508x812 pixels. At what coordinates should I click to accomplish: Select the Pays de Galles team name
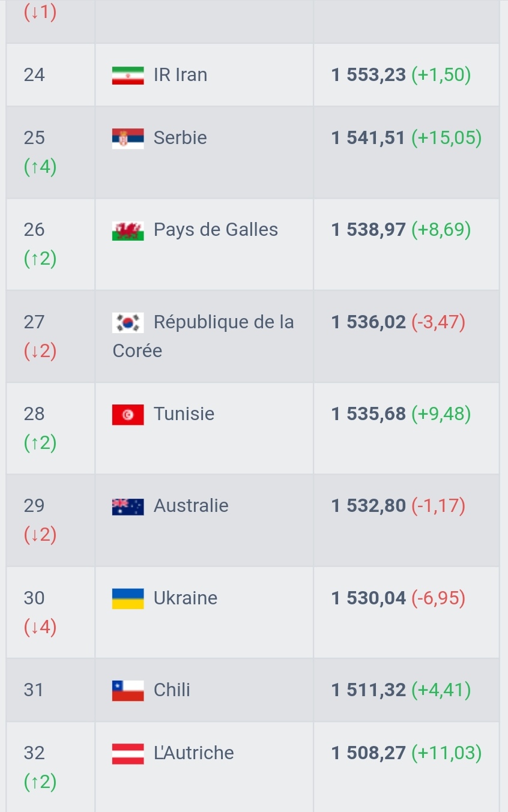216,230
